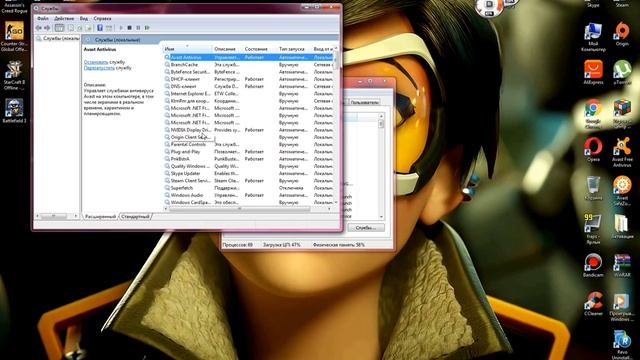Open the Rubik's cube desktop icon
The width and height of the screenshot is (640, 360).
pos(622,114)
